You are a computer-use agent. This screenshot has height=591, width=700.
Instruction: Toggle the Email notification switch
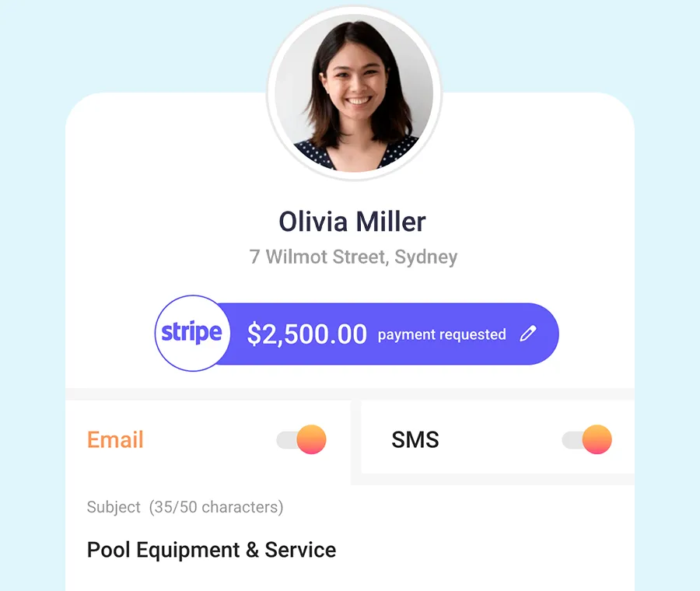(x=301, y=439)
